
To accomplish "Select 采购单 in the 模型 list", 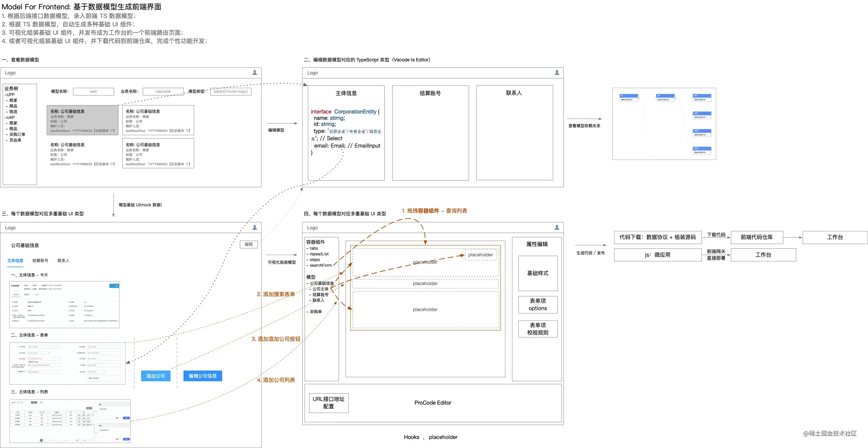I will 315,312.
